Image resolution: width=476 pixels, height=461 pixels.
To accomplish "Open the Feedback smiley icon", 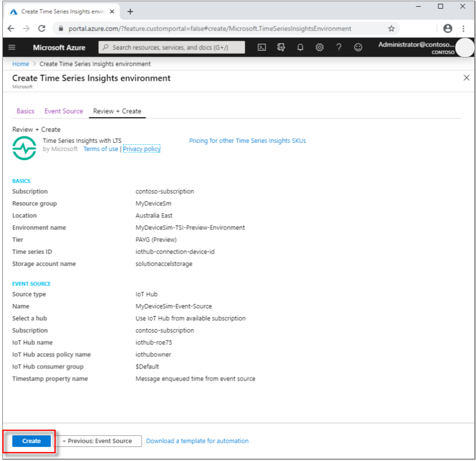I will click(x=358, y=47).
